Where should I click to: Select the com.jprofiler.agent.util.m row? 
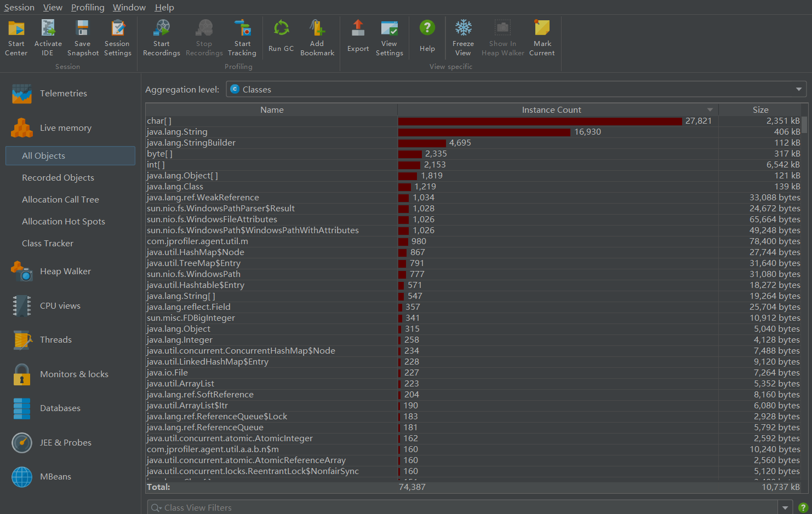click(473, 241)
